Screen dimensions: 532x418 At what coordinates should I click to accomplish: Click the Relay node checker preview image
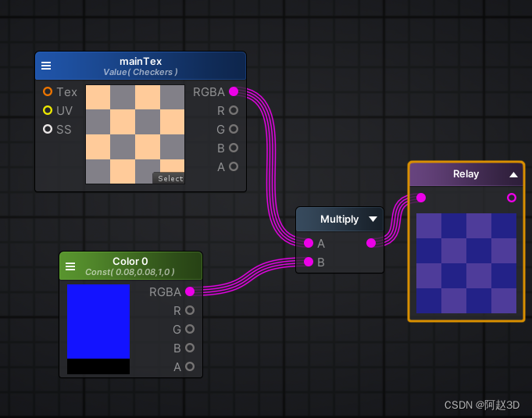pyautogui.click(x=466, y=263)
